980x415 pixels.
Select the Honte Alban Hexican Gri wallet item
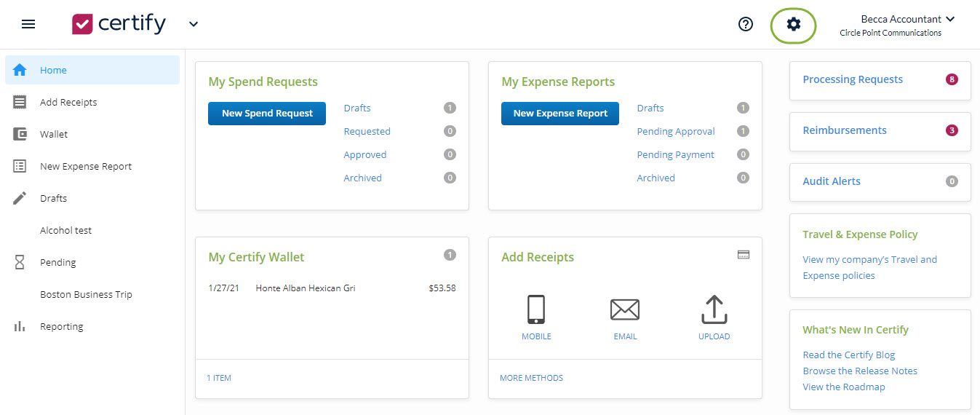[x=306, y=288]
